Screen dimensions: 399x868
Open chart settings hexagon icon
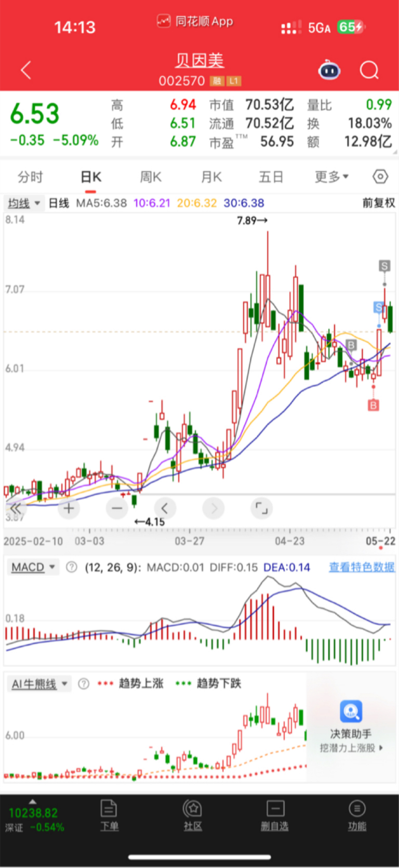[x=380, y=177]
